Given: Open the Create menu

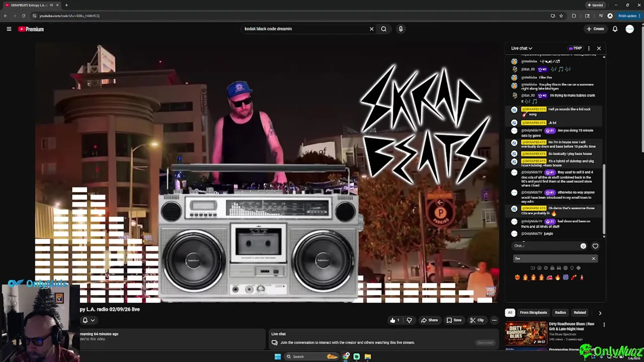Looking at the screenshot, I should pyautogui.click(x=595, y=29).
